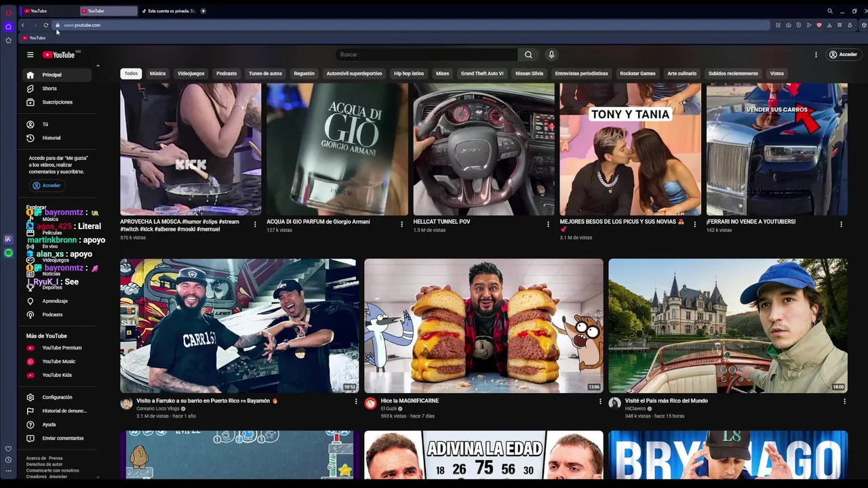Select the Todos filter chip
The height and width of the screenshot is (488, 868).
pos(131,73)
